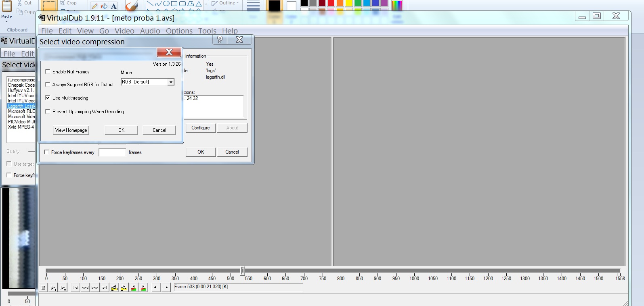
Task: Select the Paint line shape
Action: (150, 4)
